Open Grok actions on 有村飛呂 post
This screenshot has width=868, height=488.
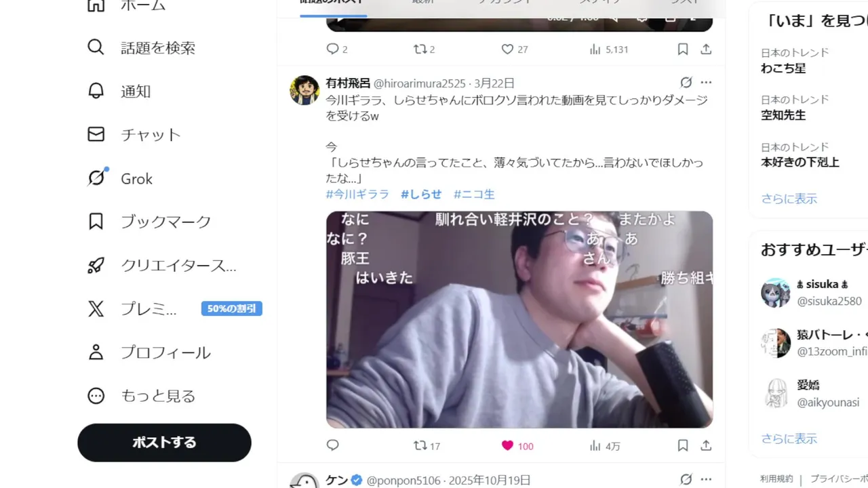[x=686, y=83]
